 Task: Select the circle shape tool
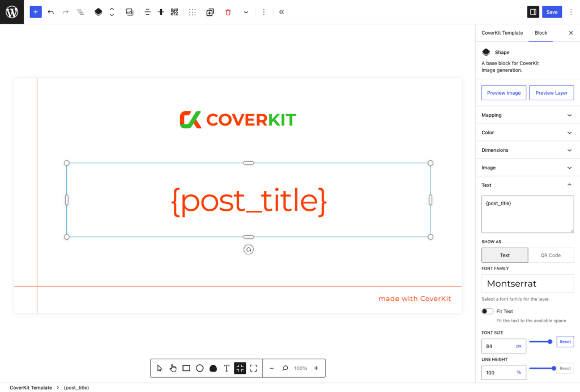coord(200,368)
